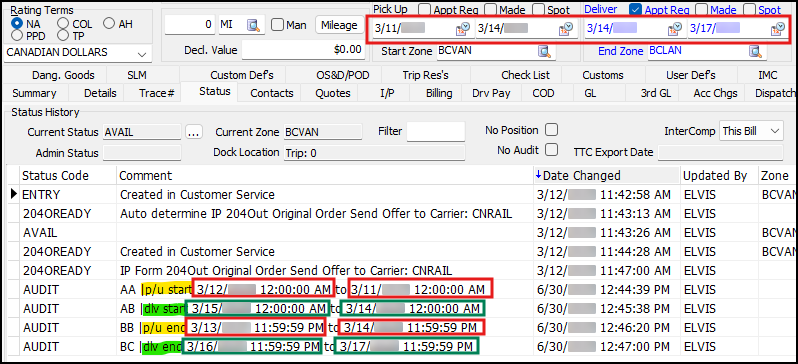Enable the No Position checkbox
The width and height of the screenshot is (798, 364).
(551, 130)
